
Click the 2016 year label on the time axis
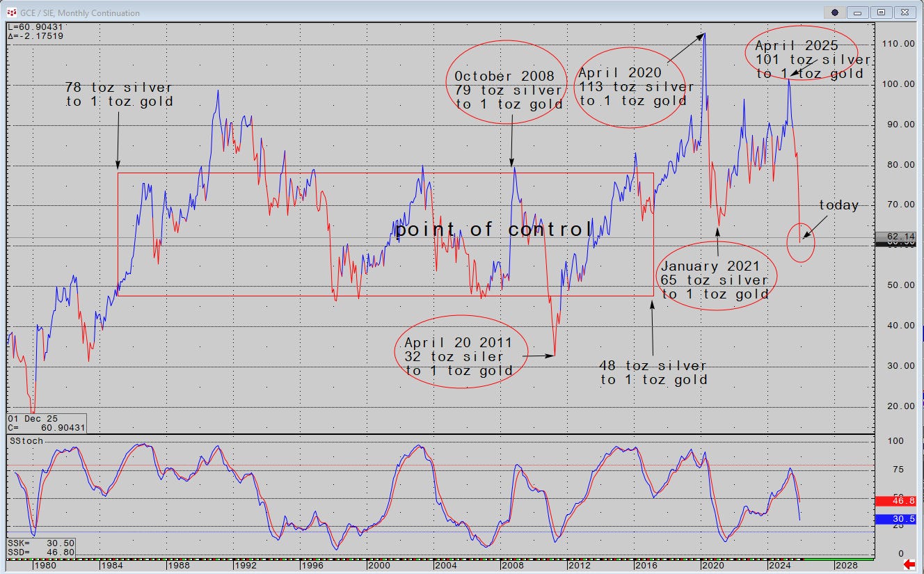click(x=646, y=567)
